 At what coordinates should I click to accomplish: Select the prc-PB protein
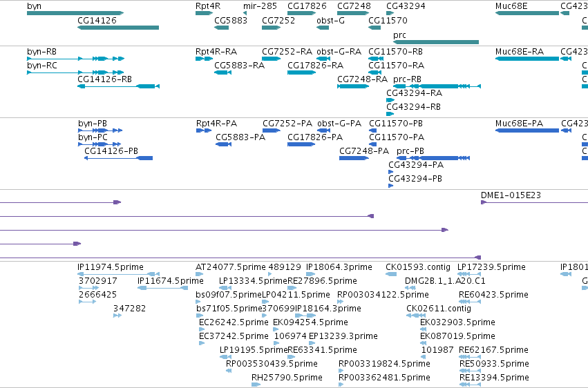433,158
